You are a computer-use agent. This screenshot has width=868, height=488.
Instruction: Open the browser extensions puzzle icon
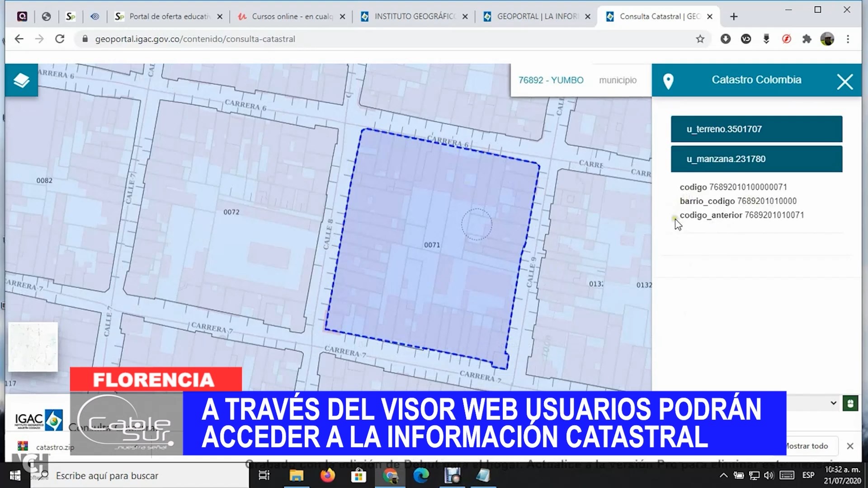point(807,39)
